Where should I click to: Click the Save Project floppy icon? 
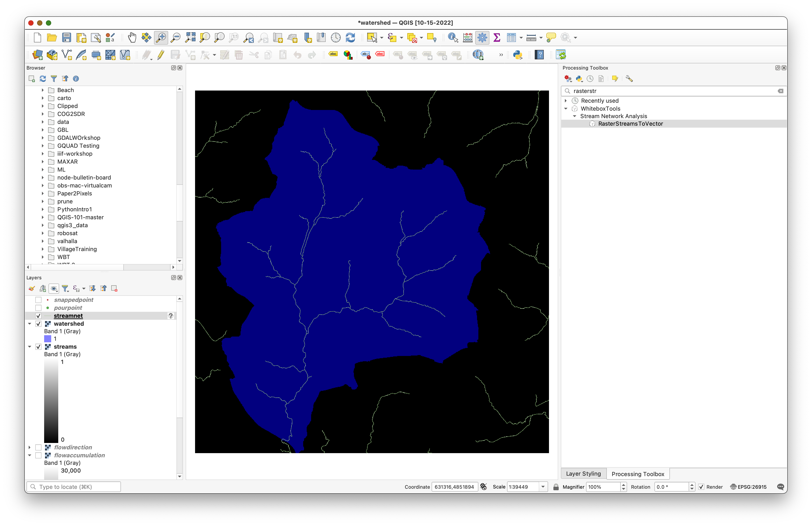(x=67, y=38)
